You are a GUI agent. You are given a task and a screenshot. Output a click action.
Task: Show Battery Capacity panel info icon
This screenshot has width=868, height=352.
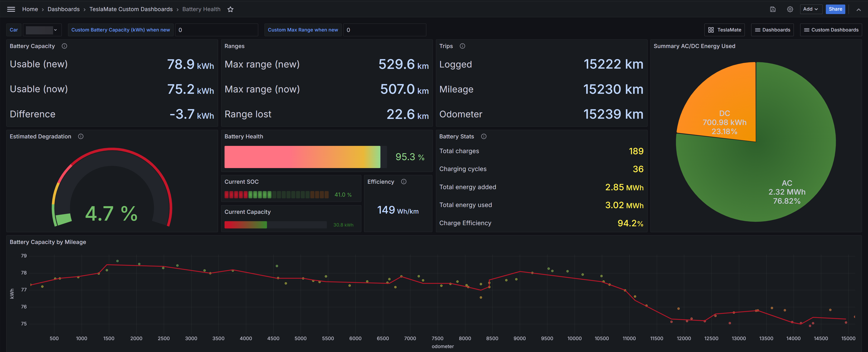coord(64,46)
